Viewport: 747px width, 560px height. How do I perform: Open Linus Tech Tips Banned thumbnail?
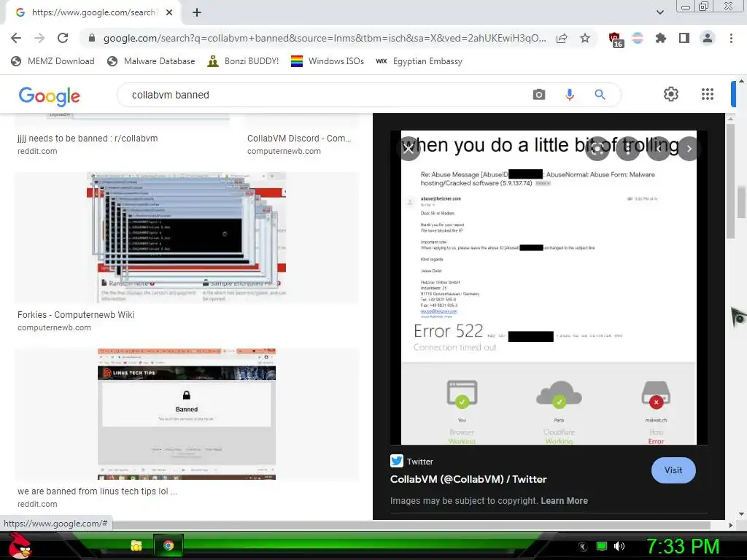(187, 414)
